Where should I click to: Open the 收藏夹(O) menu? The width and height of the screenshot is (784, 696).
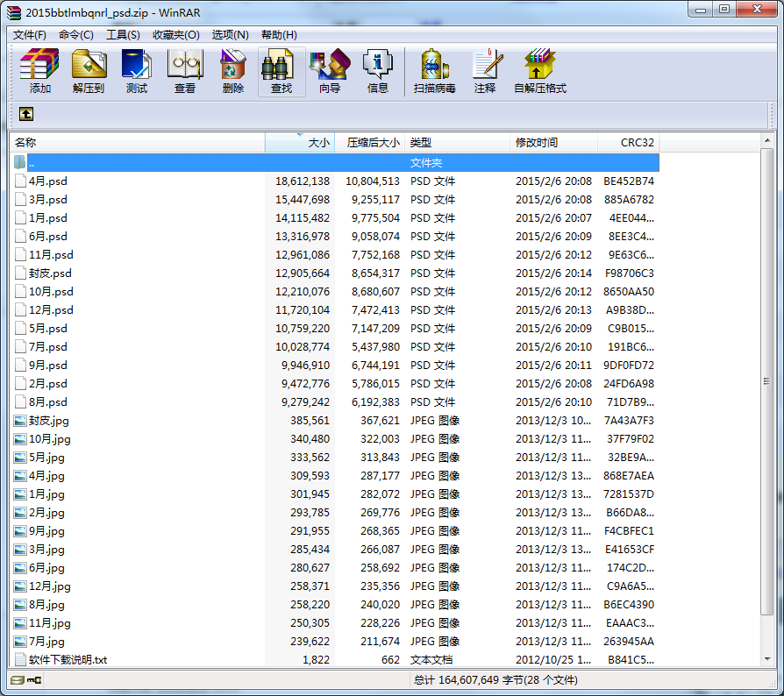(x=176, y=35)
